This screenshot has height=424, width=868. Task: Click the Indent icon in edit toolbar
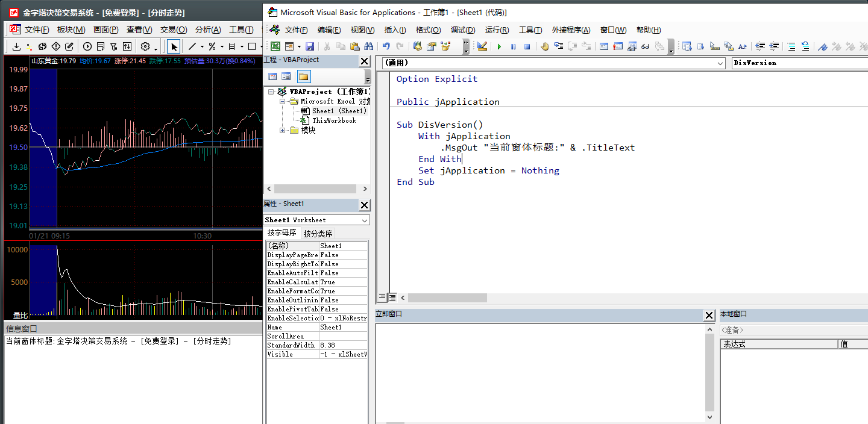[761, 46]
